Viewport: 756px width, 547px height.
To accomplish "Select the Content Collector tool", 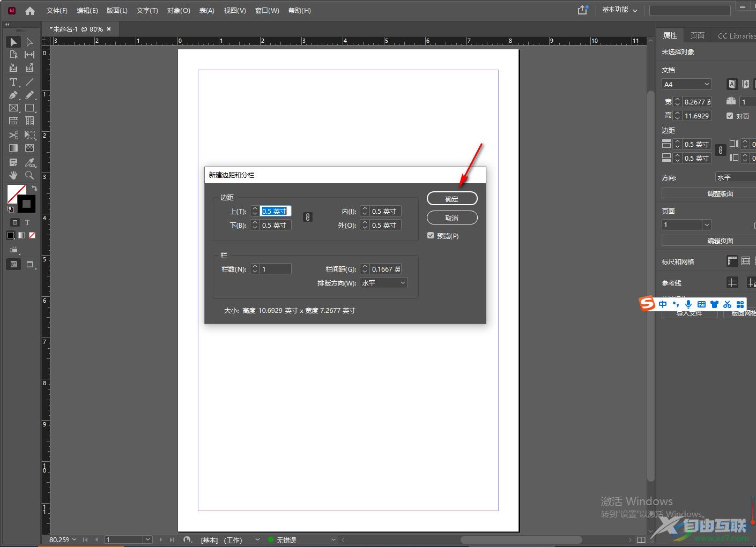I will tap(13, 68).
